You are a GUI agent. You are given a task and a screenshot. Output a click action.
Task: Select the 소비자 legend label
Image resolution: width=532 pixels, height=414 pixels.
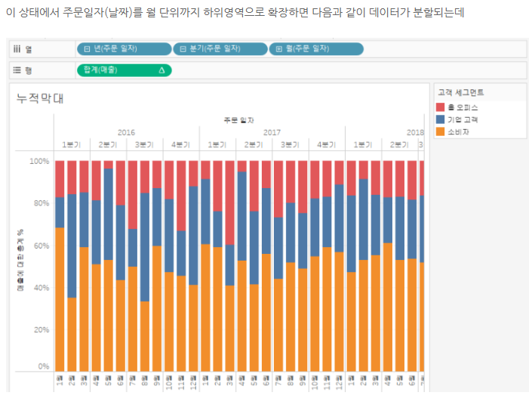(x=458, y=131)
